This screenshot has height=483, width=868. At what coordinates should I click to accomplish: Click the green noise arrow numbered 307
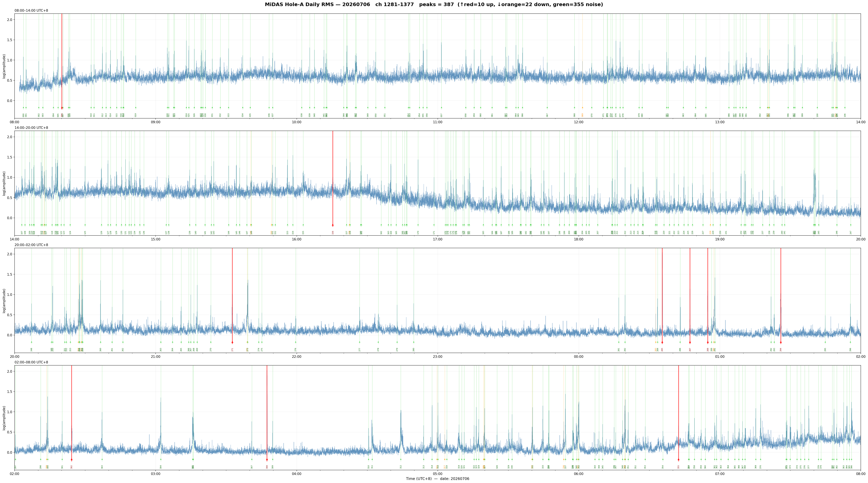coord(252,459)
